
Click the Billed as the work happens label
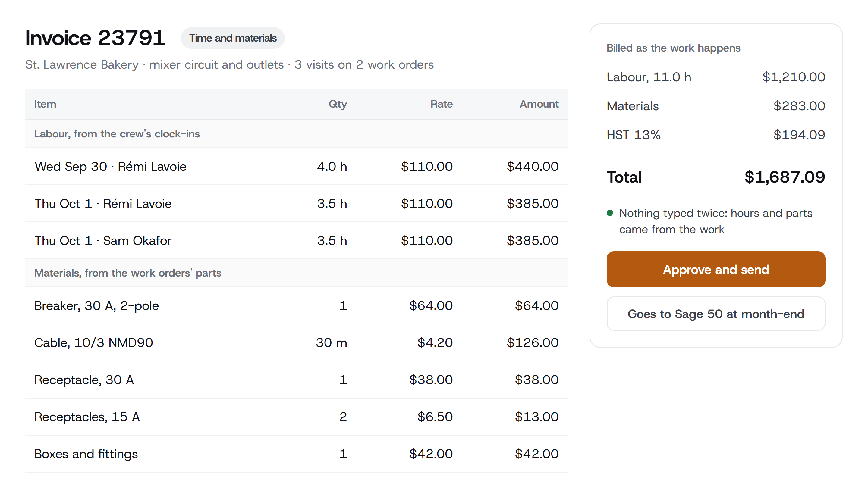673,48
